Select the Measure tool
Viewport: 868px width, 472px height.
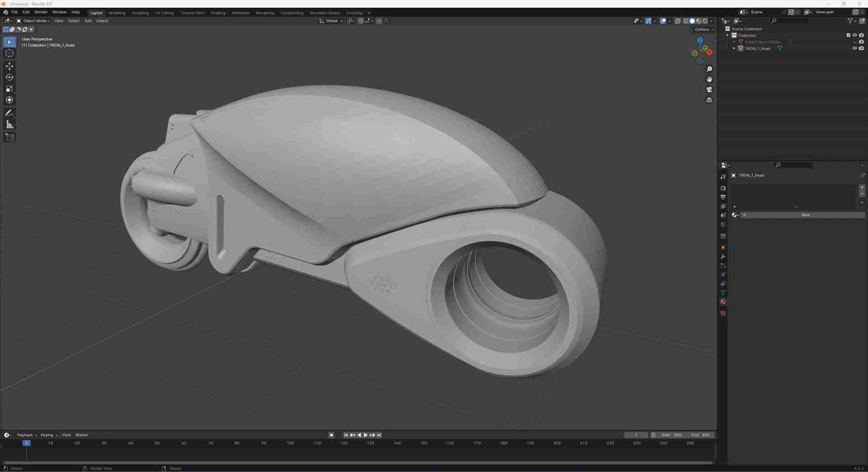[9, 124]
